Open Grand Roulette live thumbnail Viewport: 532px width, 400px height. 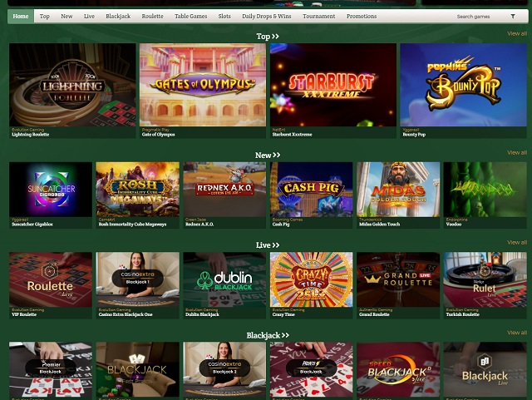coord(398,279)
